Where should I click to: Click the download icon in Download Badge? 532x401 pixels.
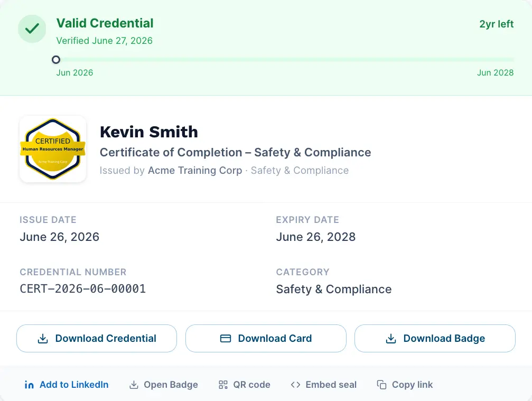[391, 339]
